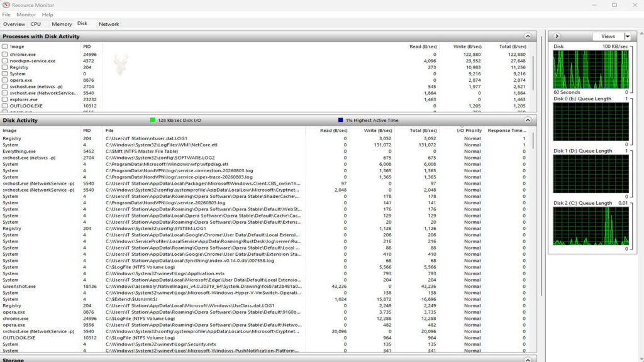Select the Greenshot.exe disk activity row
Viewport: 644px width, 362px height.
point(264,287)
